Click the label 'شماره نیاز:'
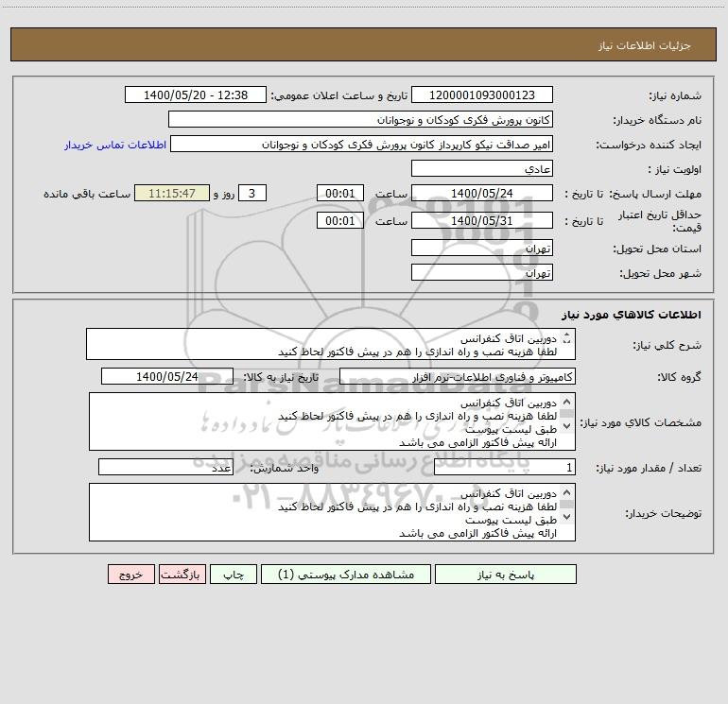This screenshot has width=728, height=704. [675, 95]
